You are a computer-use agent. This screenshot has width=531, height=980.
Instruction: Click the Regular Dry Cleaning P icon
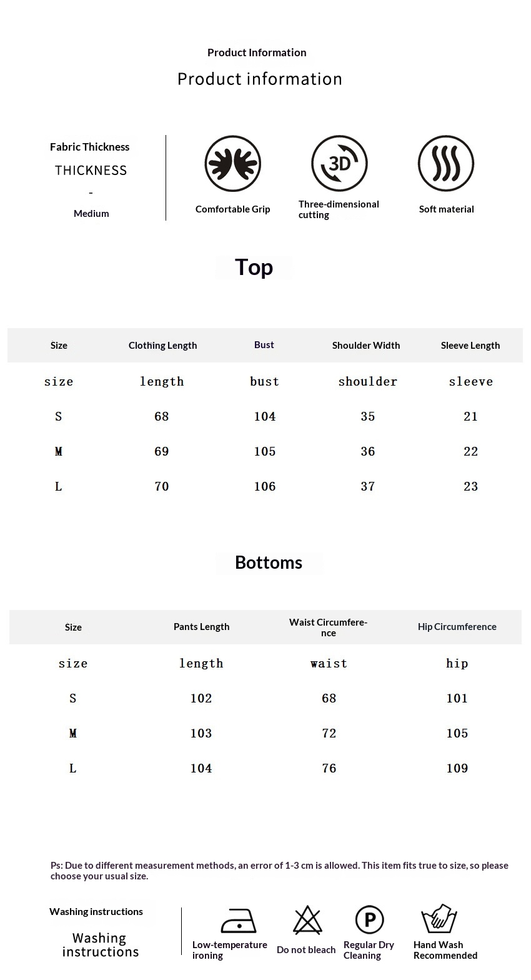(369, 920)
